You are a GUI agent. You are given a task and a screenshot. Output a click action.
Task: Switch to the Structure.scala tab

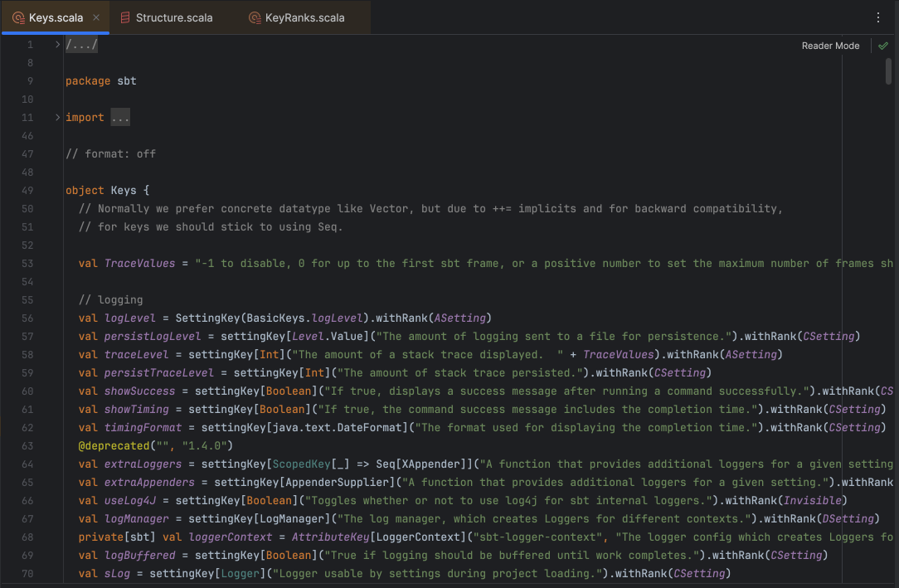pos(166,17)
